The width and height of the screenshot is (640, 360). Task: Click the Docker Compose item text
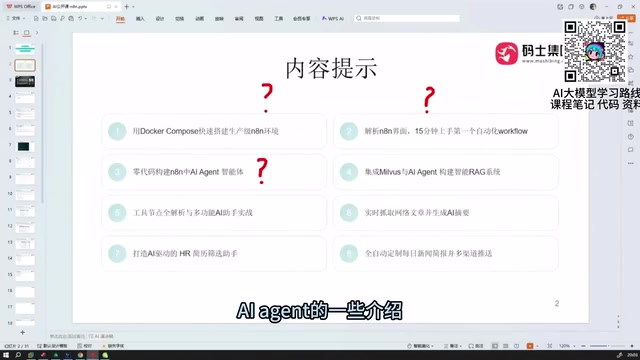pos(205,131)
